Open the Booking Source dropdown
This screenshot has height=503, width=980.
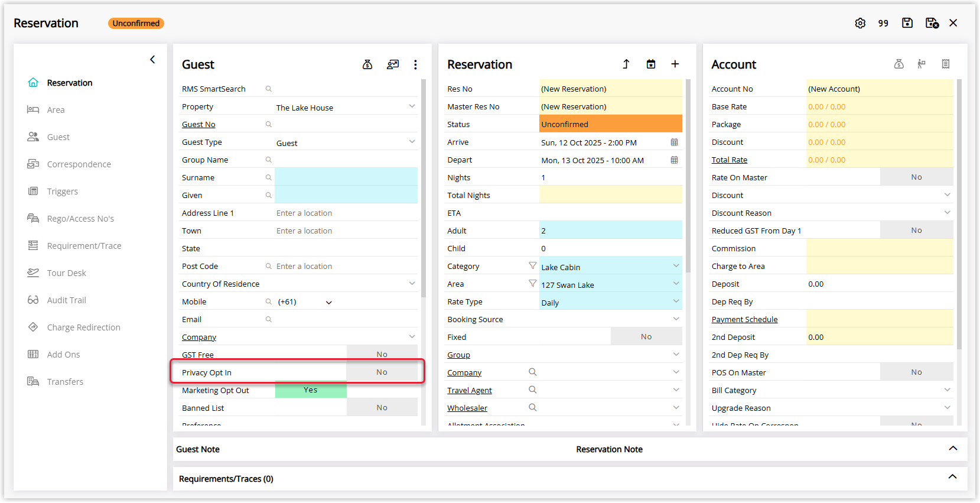[x=676, y=319]
